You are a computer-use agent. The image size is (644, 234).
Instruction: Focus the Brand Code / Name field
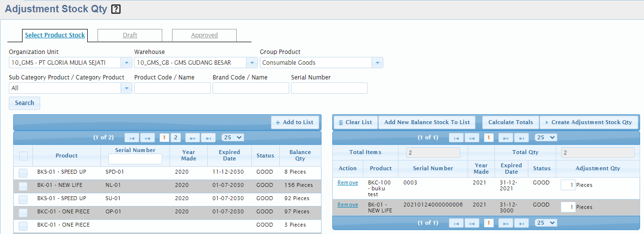click(251, 88)
